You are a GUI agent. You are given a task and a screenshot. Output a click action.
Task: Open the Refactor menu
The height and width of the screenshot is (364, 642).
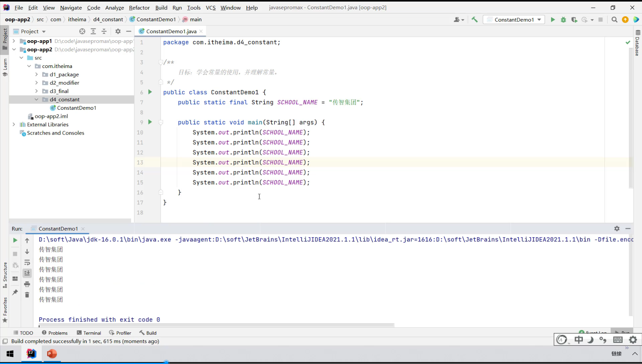point(139,8)
